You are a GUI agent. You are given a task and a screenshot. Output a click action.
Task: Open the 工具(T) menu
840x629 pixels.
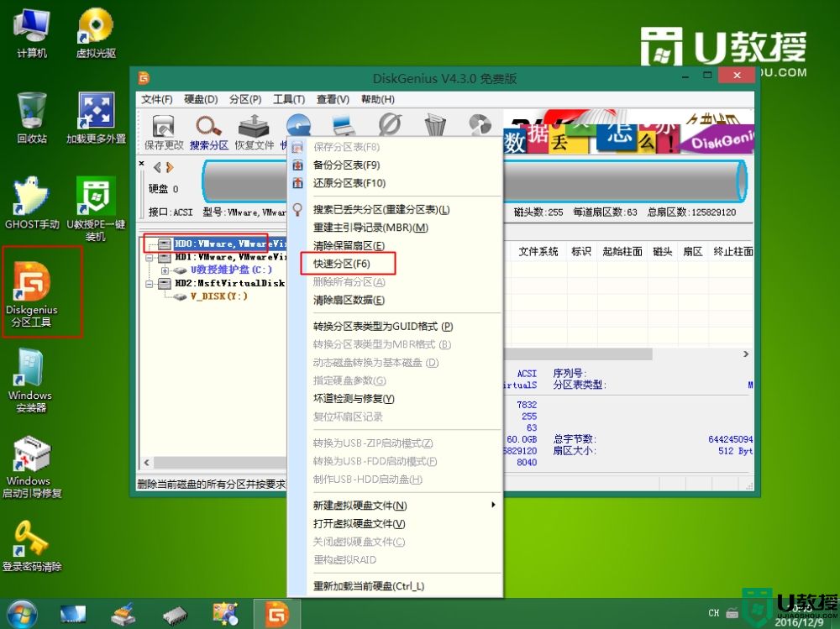289,99
